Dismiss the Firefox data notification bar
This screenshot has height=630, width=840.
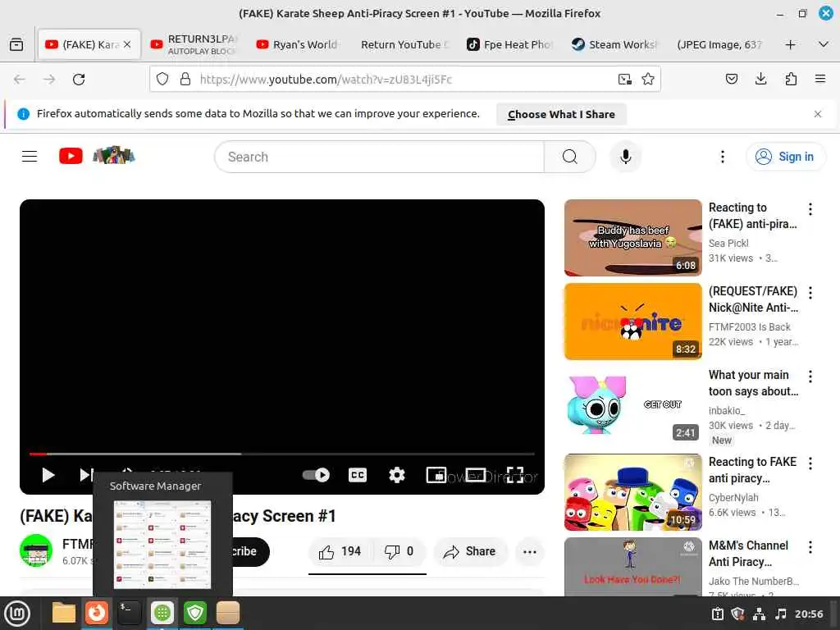pos(818,114)
